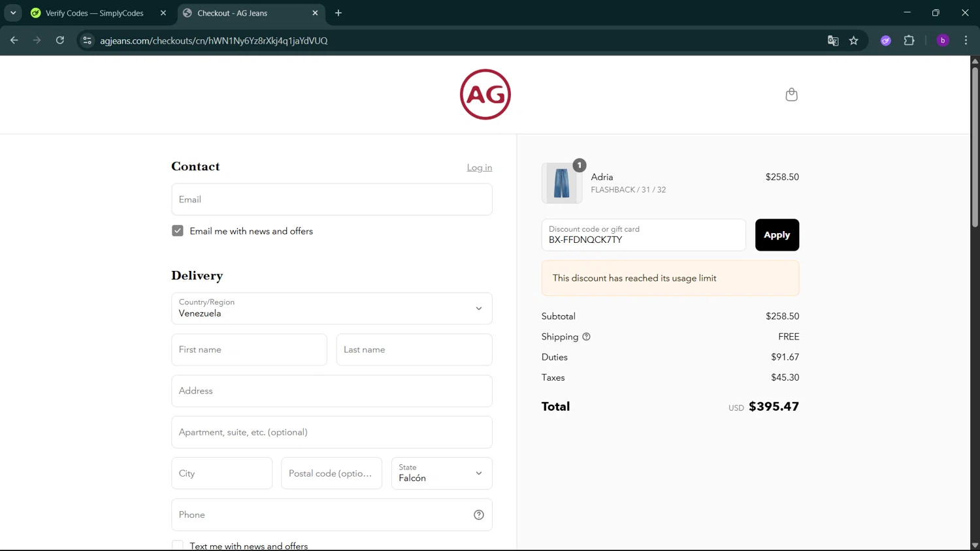Click the Address field

332,391
